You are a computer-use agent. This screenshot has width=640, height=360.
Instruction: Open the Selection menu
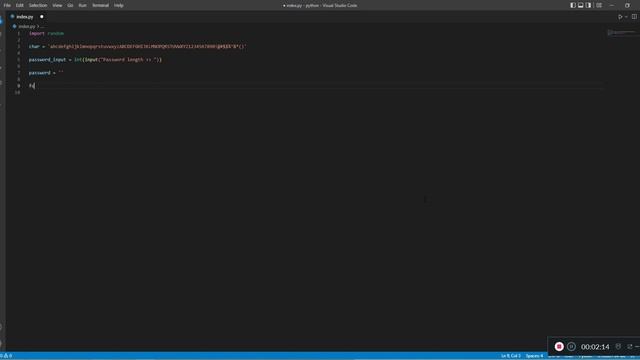(x=38, y=5)
